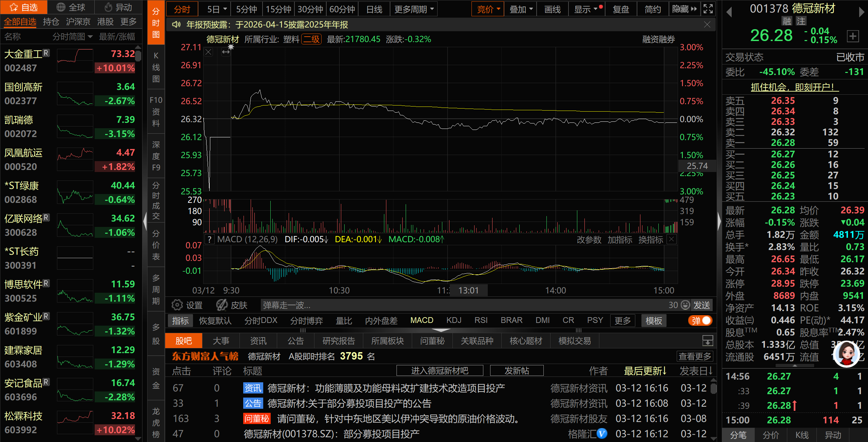
Task: Expand the 5日 period dropdown
Action: pyautogui.click(x=225, y=9)
